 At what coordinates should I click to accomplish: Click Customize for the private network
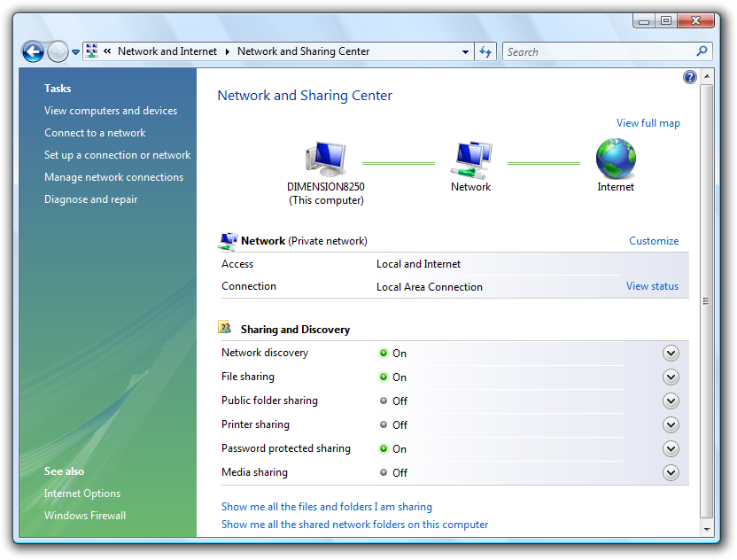click(x=654, y=241)
